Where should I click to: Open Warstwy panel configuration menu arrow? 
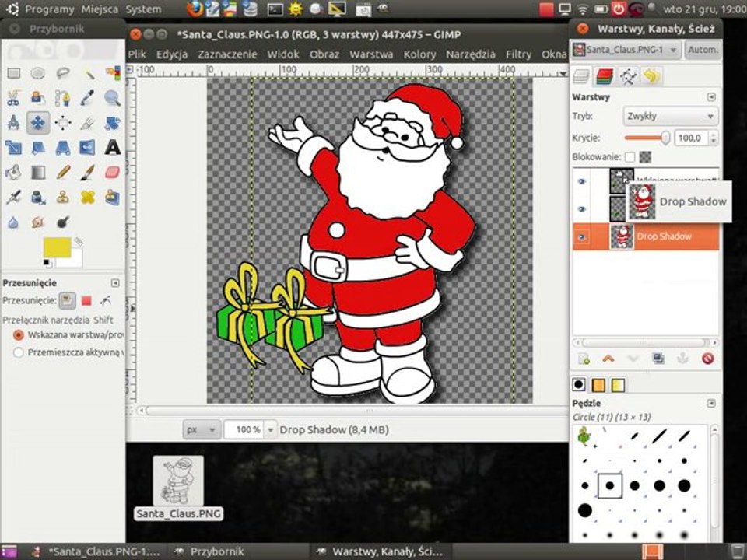(x=710, y=97)
